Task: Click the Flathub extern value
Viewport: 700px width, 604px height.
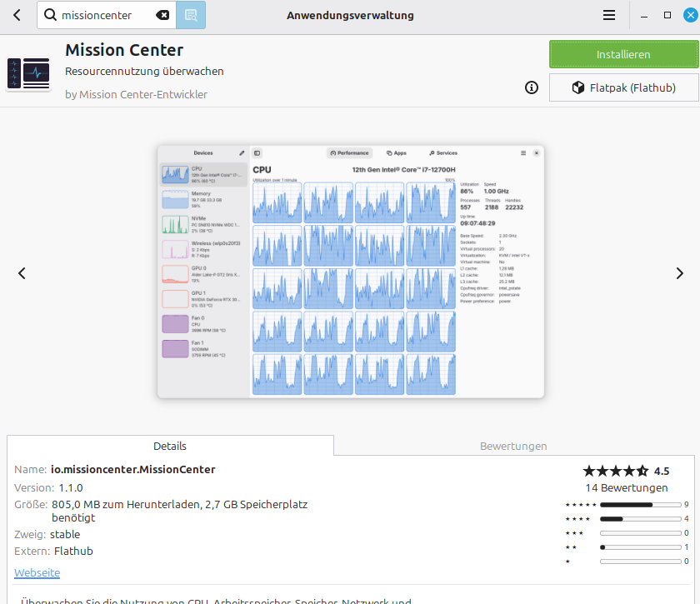Action: tap(73, 552)
